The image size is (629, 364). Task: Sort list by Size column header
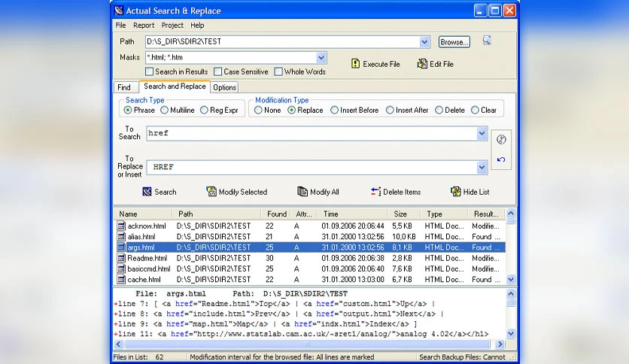403,214
